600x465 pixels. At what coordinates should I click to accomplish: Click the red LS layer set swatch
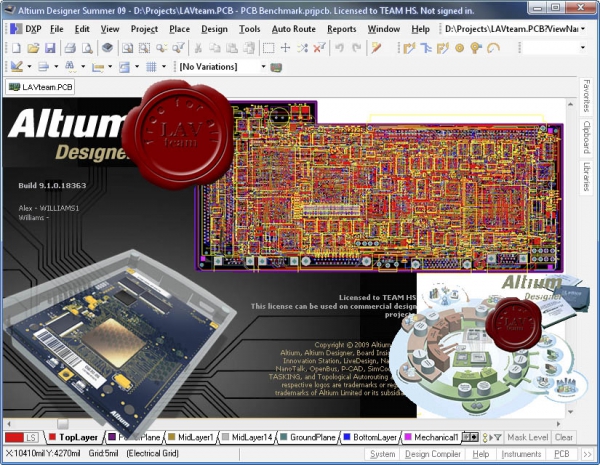click(21, 437)
